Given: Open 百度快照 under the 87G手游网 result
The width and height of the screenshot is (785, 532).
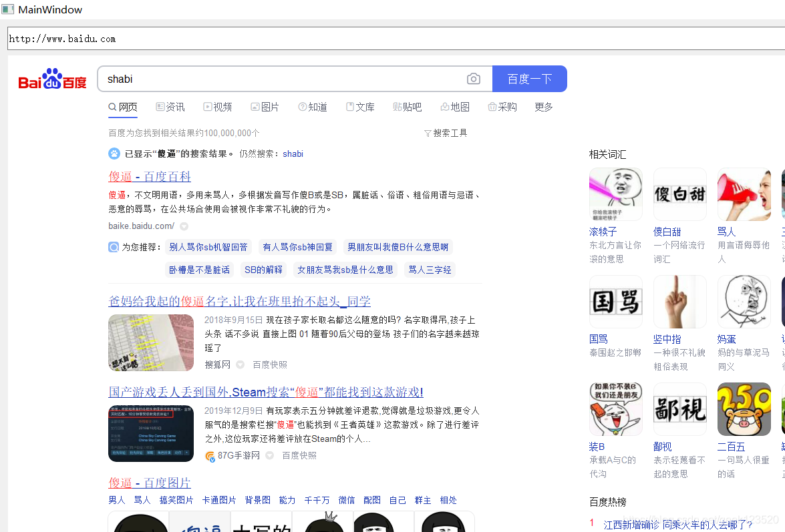Looking at the screenshot, I should (x=299, y=456).
